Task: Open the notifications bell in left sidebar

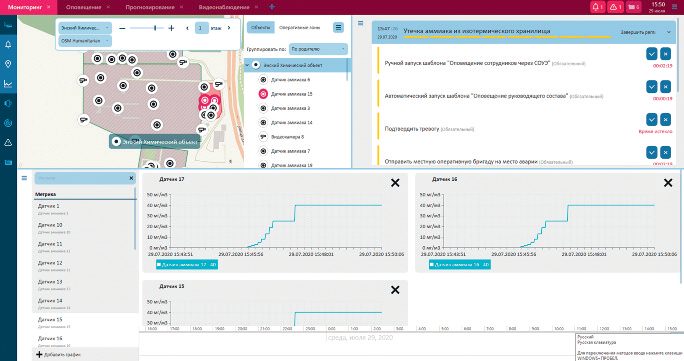Action: (x=8, y=44)
